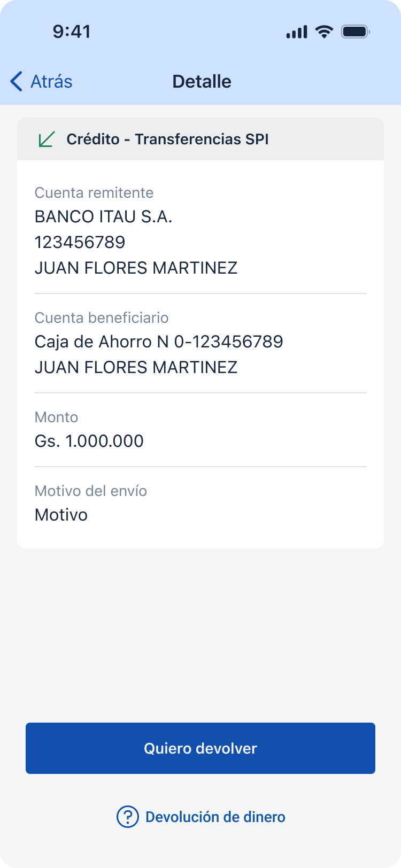Tap the question mark help icon
This screenshot has height=868, width=401.
coord(127,817)
